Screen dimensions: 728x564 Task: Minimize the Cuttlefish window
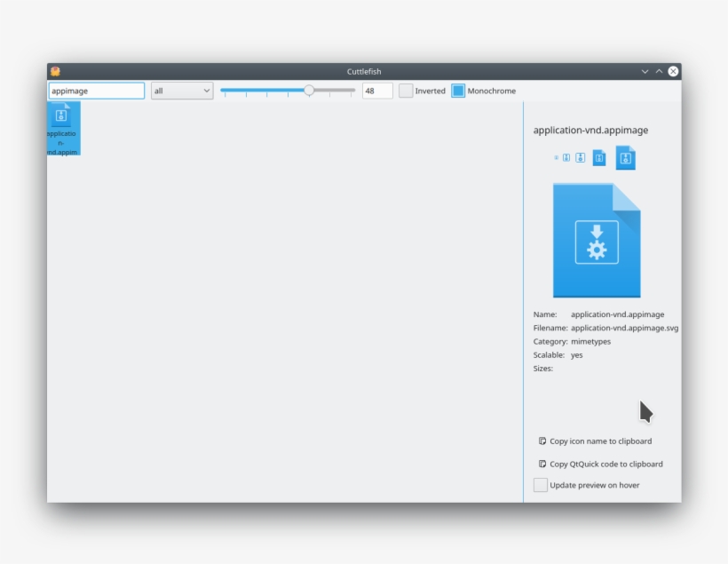pyautogui.click(x=645, y=71)
